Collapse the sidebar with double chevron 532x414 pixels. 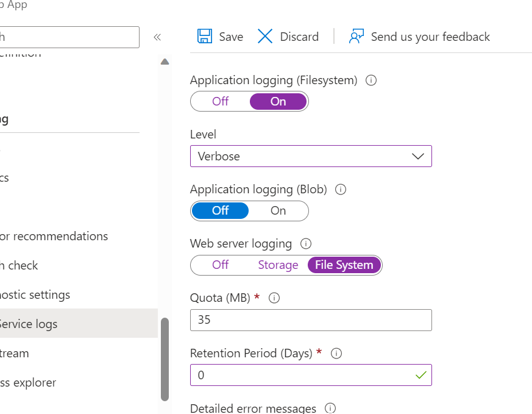[x=157, y=37]
